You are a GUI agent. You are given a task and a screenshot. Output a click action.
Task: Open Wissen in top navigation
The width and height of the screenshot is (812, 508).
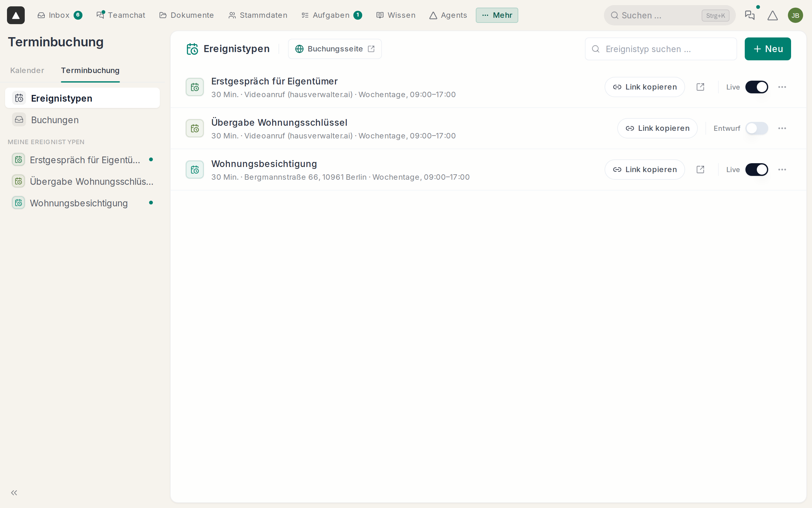pyautogui.click(x=396, y=15)
